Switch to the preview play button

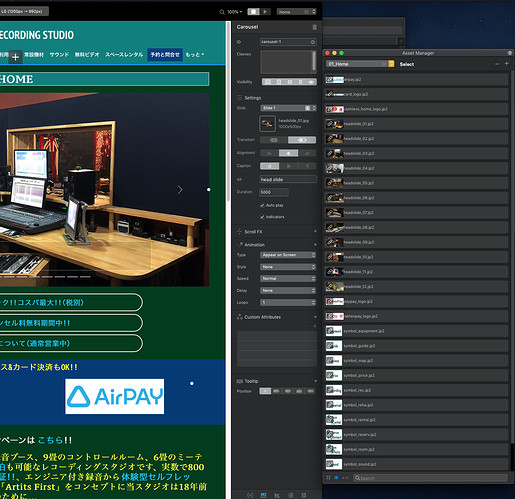pos(266,12)
